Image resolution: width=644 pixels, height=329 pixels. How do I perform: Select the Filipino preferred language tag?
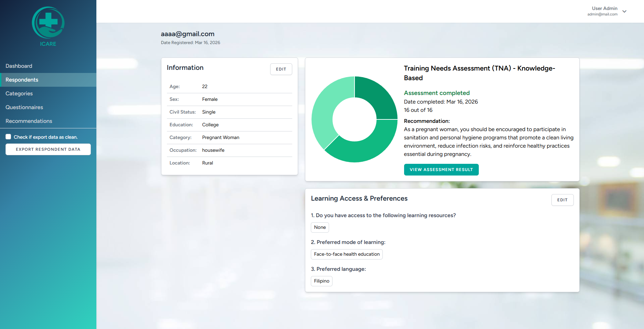(x=321, y=281)
